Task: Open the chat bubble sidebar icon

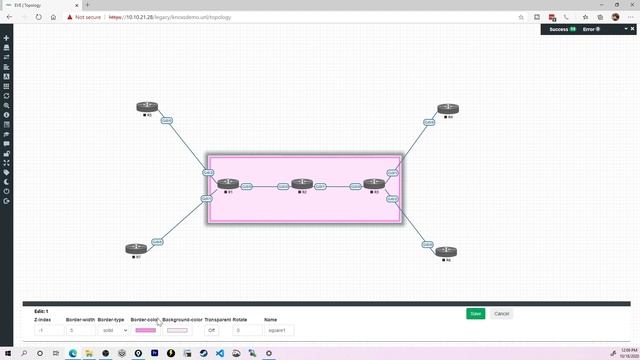Action: (6, 144)
